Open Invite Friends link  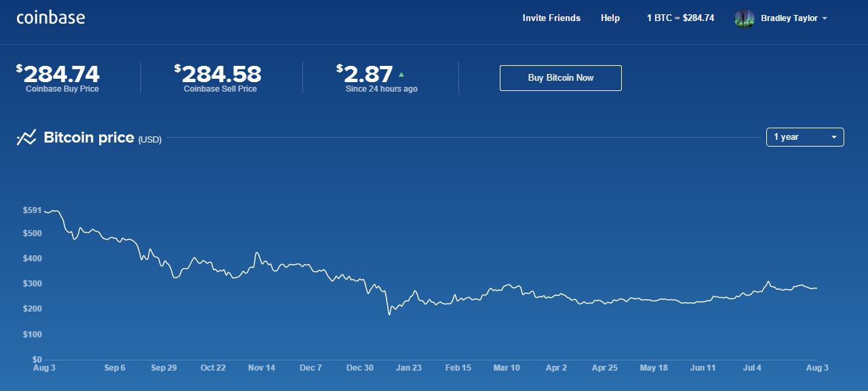pos(551,18)
